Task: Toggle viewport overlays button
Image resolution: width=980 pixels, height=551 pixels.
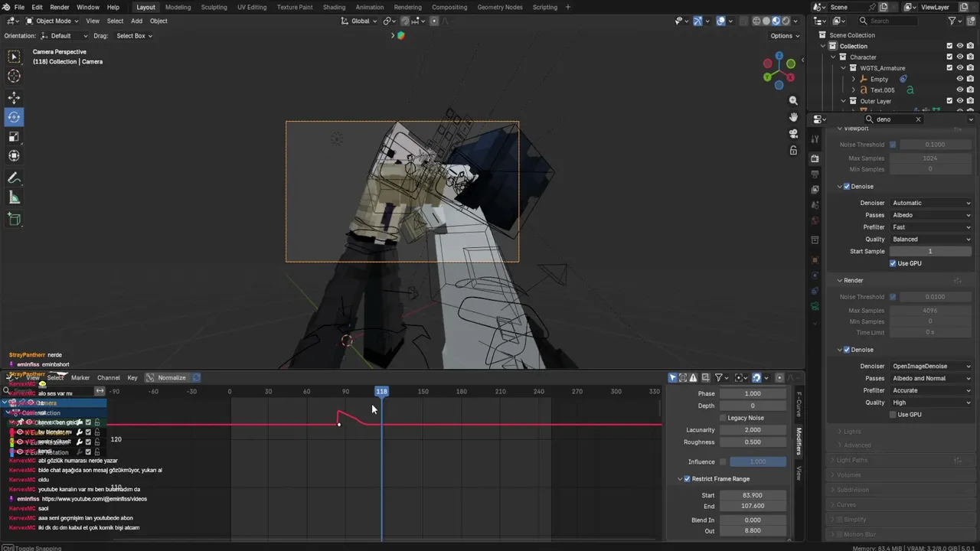Action: 721,21
